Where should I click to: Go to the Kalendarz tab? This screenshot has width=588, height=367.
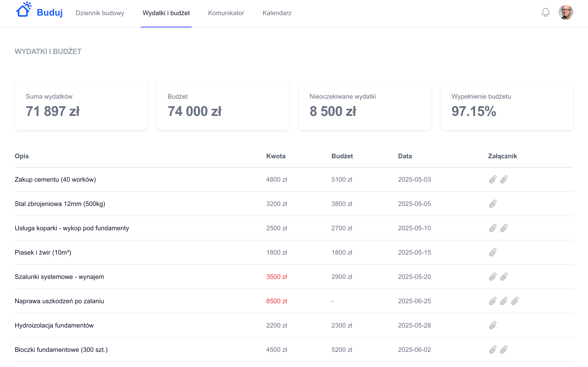[277, 13]
